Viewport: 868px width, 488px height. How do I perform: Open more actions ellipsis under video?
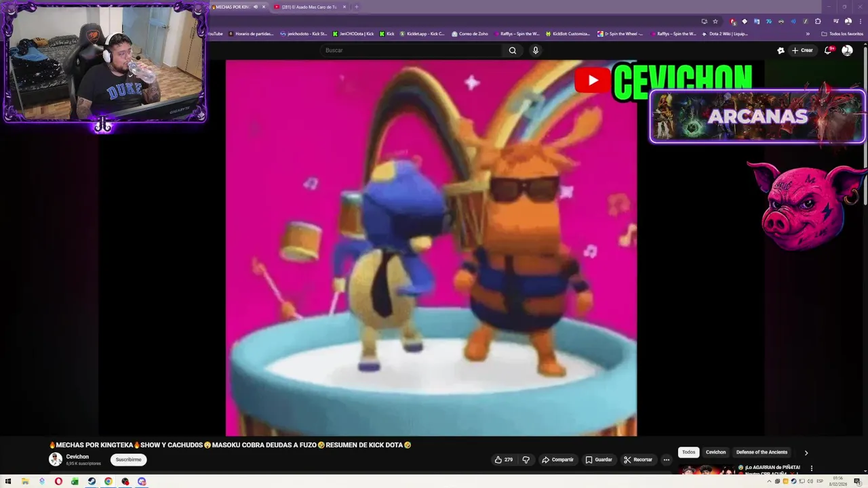666,460
